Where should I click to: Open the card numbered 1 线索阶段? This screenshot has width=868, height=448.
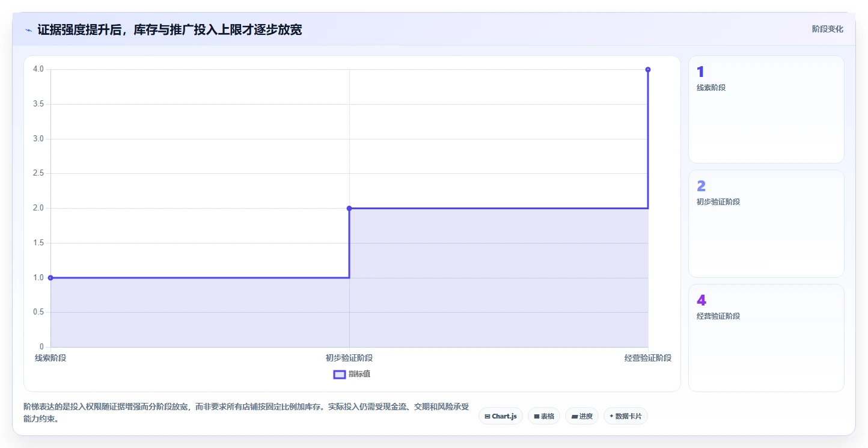coord(766,109)
